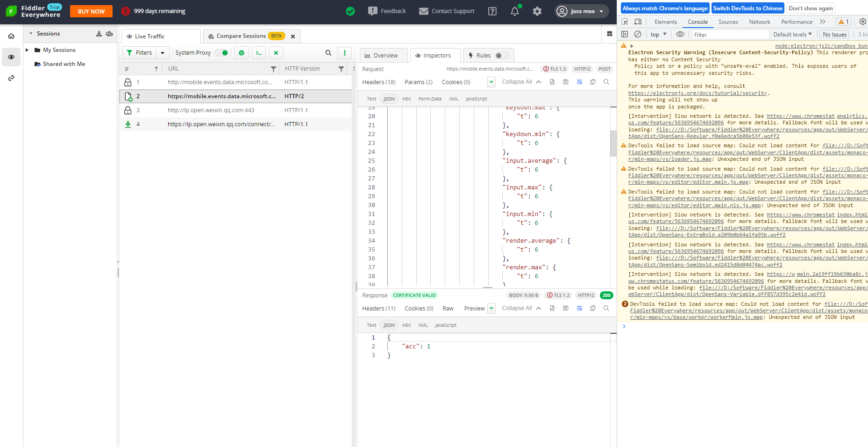Launch the preconfigured Chrome browser capture
868x447 pixels.
pyautogui.click(x=242, y=53)
